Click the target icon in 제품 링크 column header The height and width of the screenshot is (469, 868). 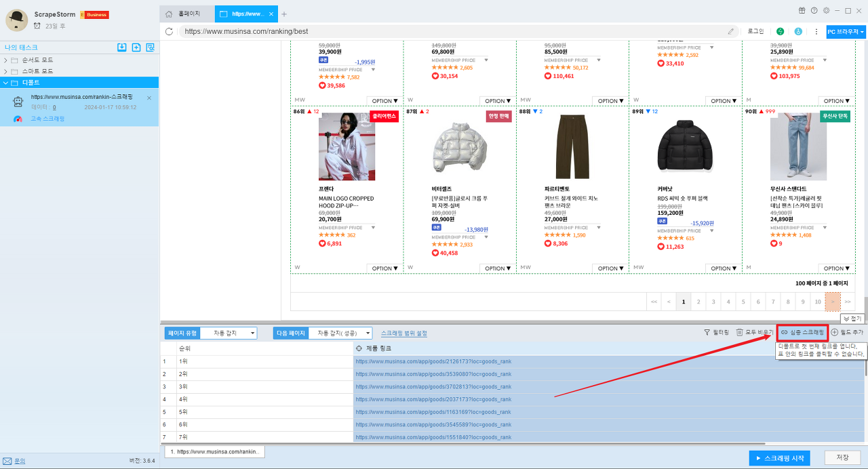click(359, 348)
